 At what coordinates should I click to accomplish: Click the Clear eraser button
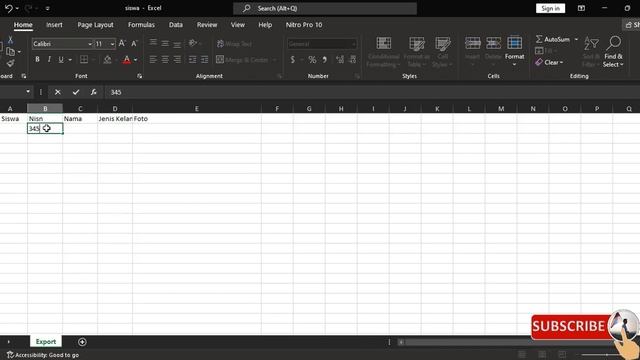[x=549, y=62]
